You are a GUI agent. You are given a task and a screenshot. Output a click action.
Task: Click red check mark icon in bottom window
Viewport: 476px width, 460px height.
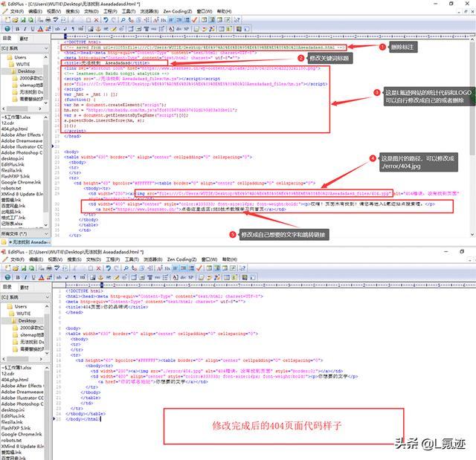[199, 268]
